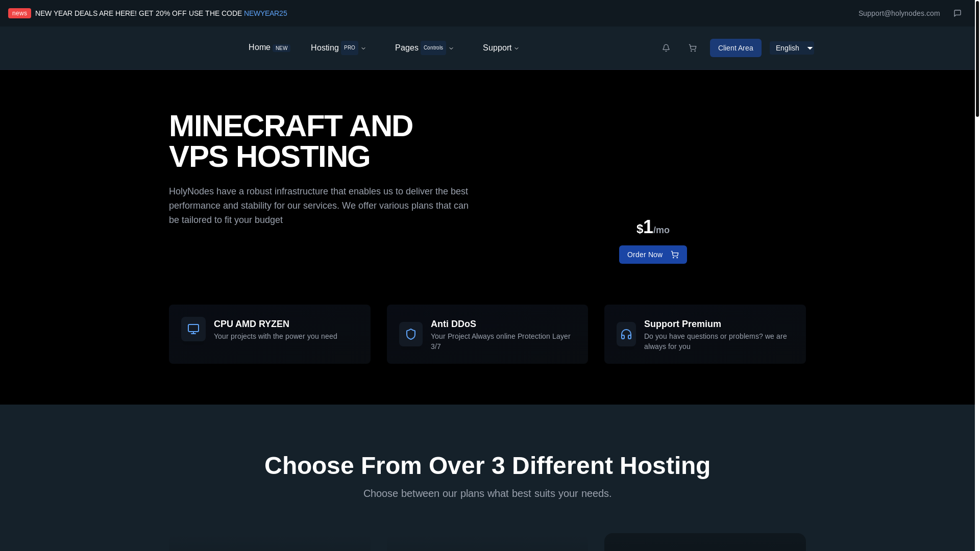Click the Support Premium heading

[682, 324]
